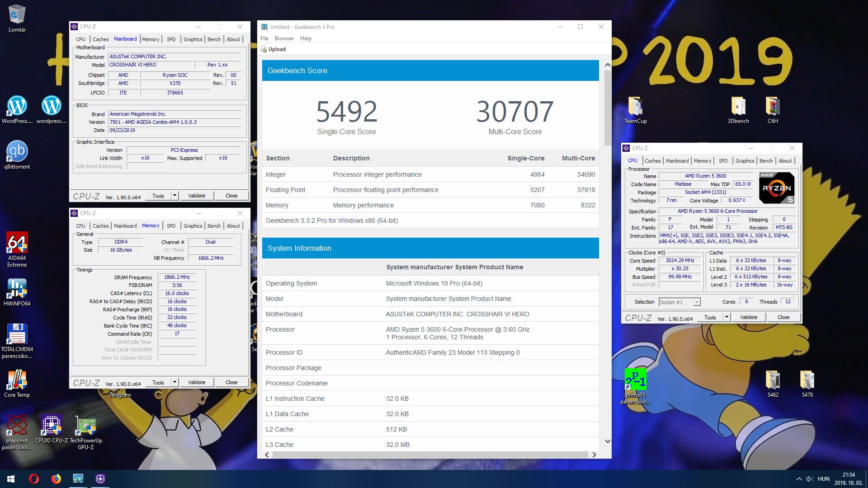Image resolution: width=868 pixels, height=488 pixels.
Task: Select Bench tab in right CPU-Z window
Action: pyautogui.click(x=766, y=161)
